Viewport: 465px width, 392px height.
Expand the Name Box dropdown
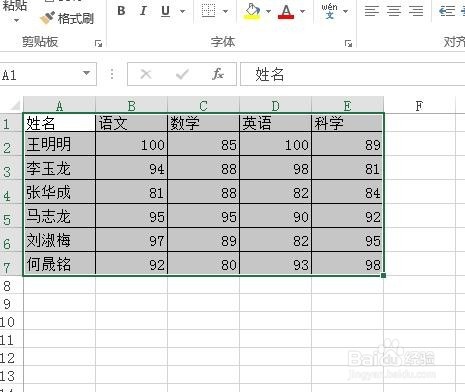pyautogui.click(x=87, y=73)
